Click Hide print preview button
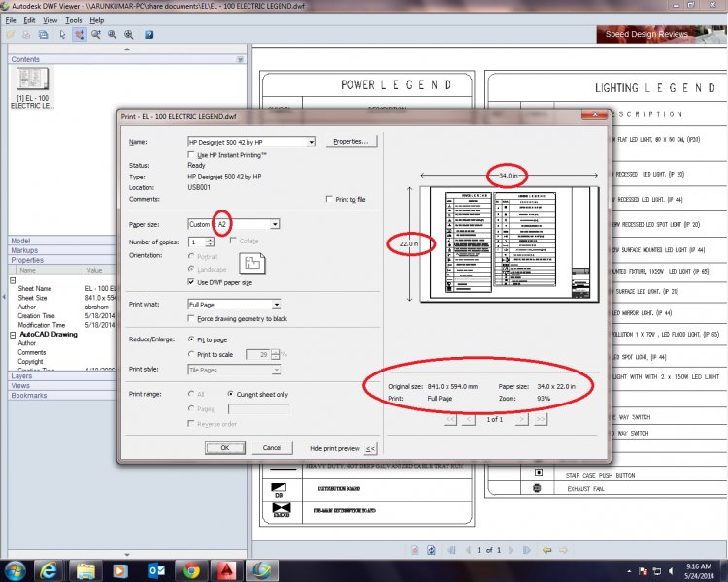 click(x=370, y=449)
